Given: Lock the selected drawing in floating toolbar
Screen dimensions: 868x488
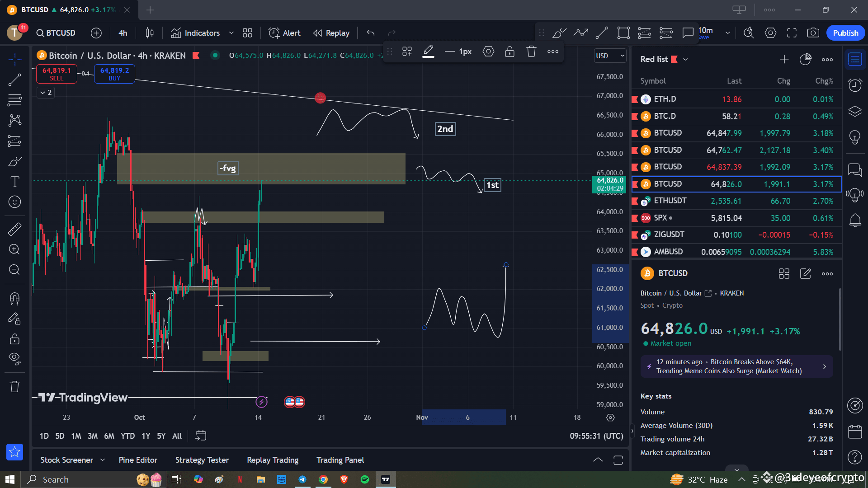Looking at the screenshot, I should (509, 52).
